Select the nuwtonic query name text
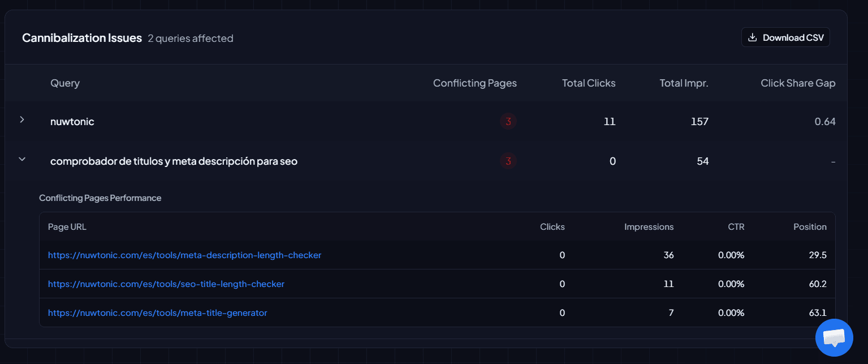Screen dimensions: 868x364 [x=72, y=122]
